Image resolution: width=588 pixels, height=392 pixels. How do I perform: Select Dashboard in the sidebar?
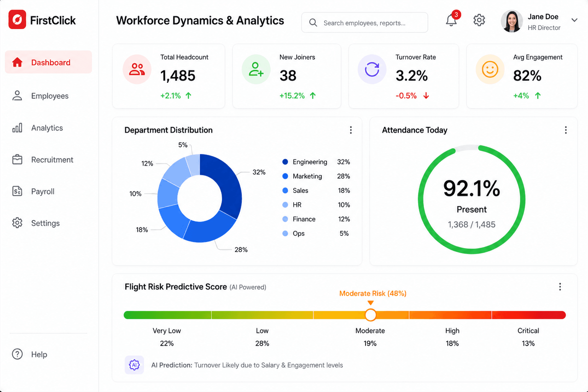coord(48,62)
